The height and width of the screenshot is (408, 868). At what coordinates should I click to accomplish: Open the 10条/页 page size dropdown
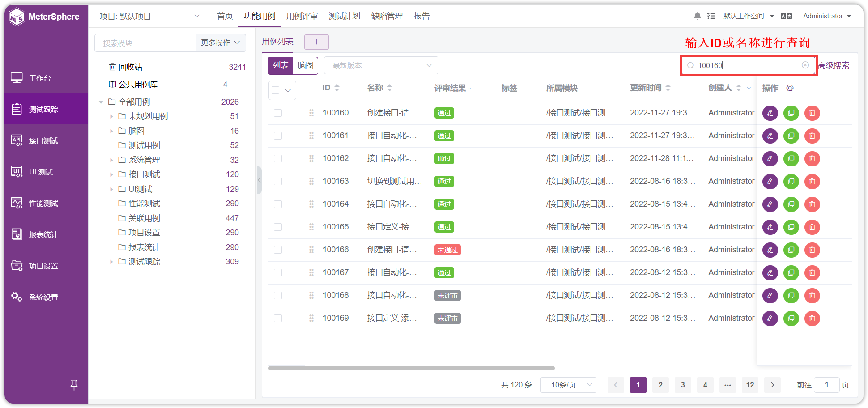click(x=568, y=385)
